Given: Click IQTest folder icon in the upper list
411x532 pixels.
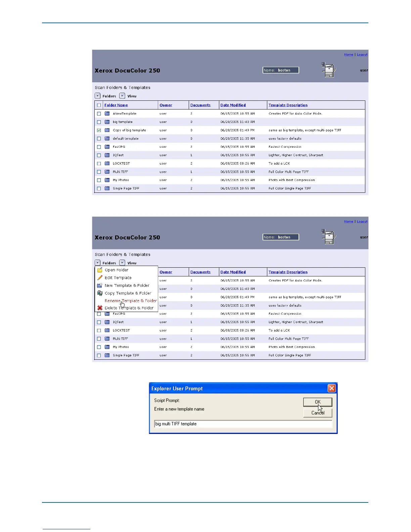Looking at the screenshot, I should click(x=107, y=155).
